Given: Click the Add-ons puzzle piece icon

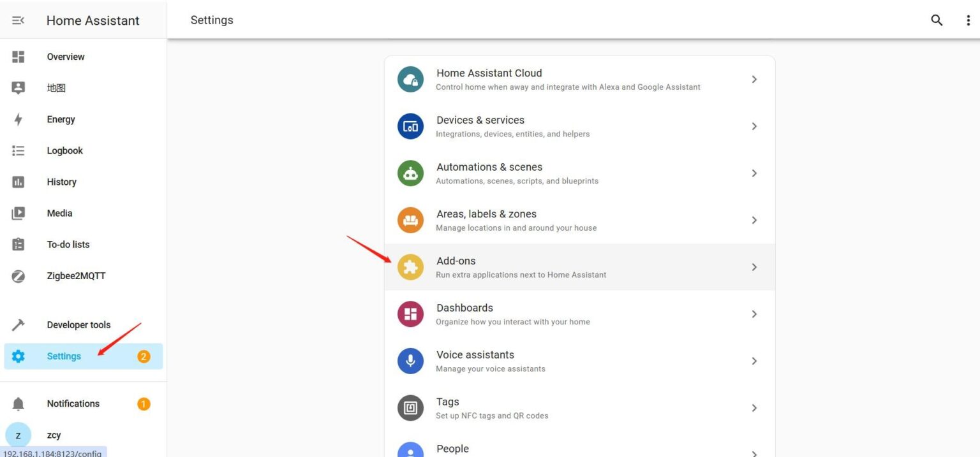Looking at the screenshot, I should click(x=410, y=267).
